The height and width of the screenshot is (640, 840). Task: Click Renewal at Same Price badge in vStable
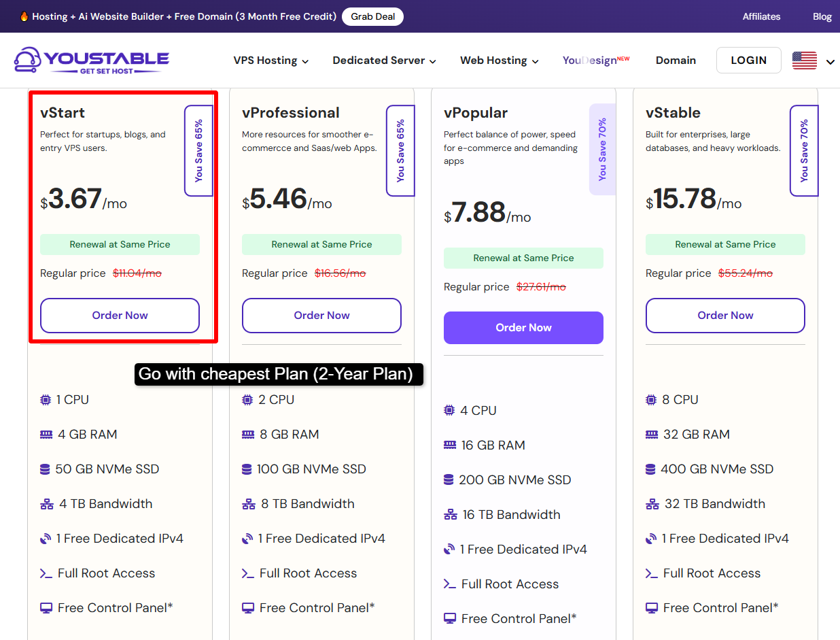click(725, 245)
